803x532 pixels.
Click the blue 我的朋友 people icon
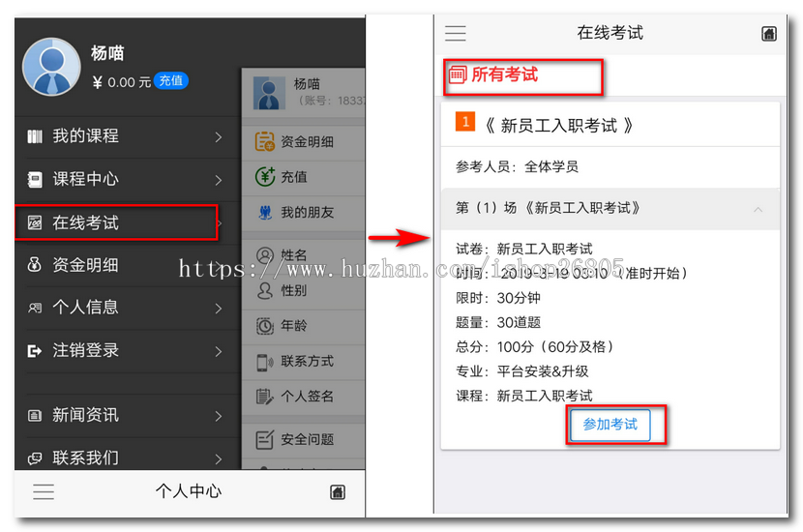point(265,213)
